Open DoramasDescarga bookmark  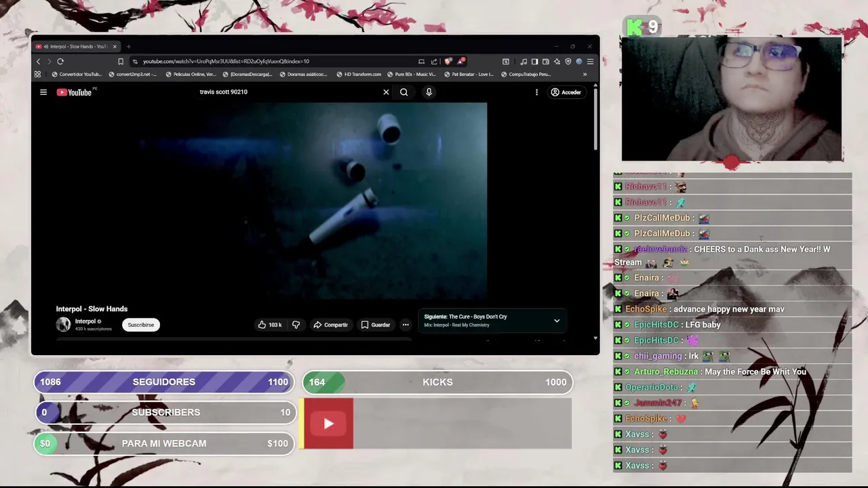point(248,75)
